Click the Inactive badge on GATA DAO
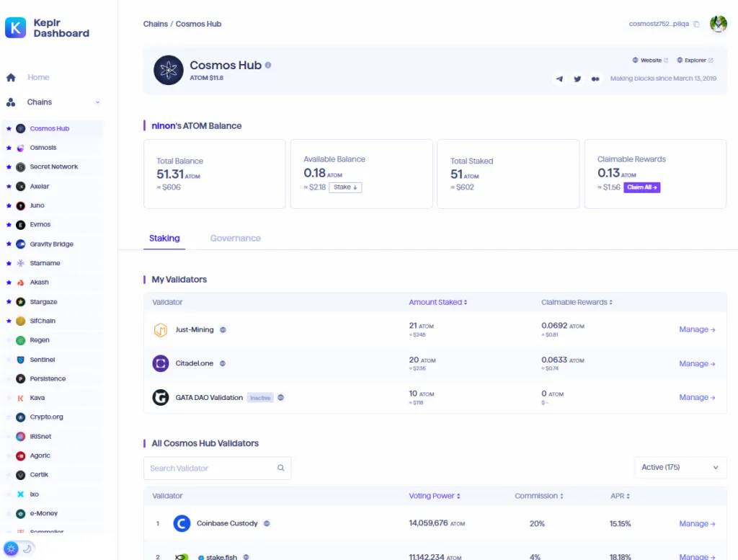The width and height of the screenshot is (738, 560). tap(260, 398)
